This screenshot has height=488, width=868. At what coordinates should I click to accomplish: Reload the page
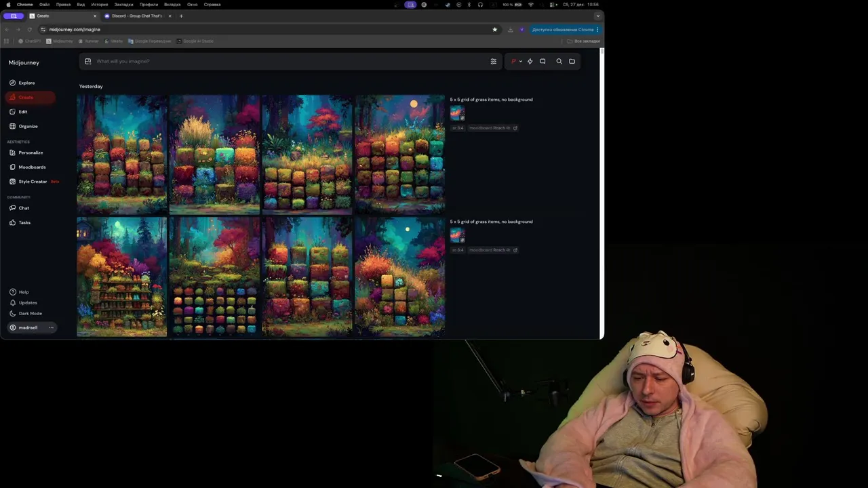(29, 29)
